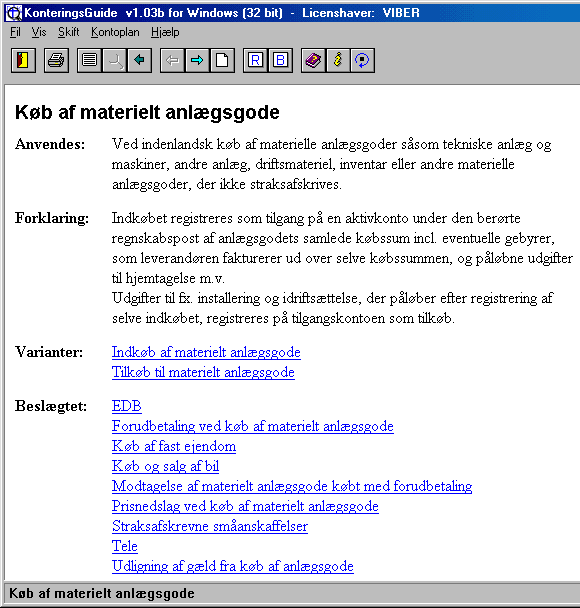Click the yellow info icon

338,60
